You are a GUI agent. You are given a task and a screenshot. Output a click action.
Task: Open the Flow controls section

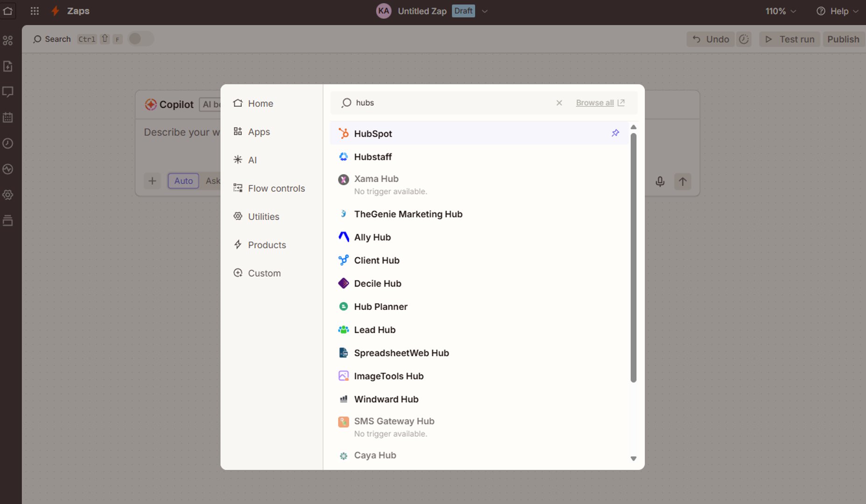(276, 188)
